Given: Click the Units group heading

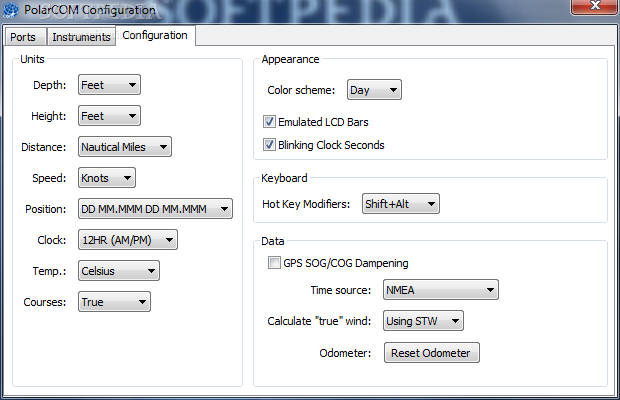Looking at the screenshot, I should click(x=32, y=59).
